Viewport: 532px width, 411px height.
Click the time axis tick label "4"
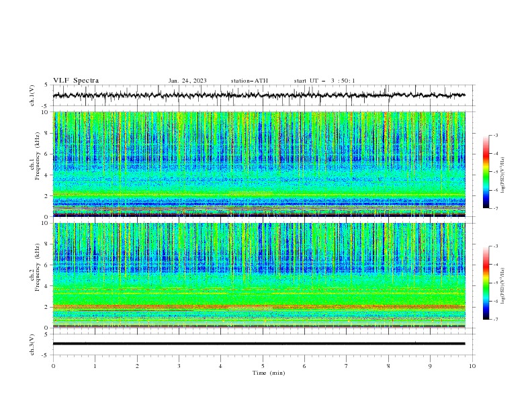(x=220, y=366)
